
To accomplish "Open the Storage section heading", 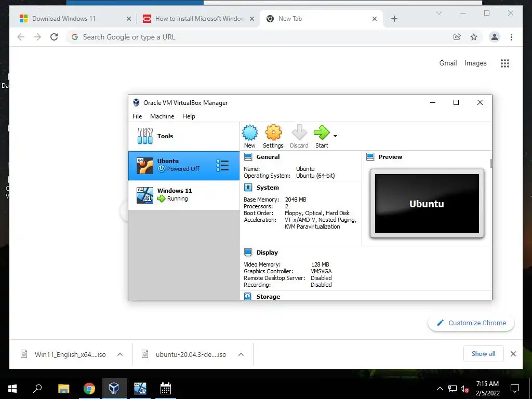I will click(268, 297).
